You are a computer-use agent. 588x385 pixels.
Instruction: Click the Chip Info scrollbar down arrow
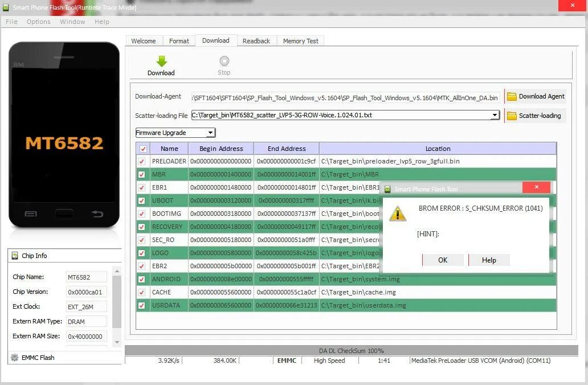click(x=117, y=342)
